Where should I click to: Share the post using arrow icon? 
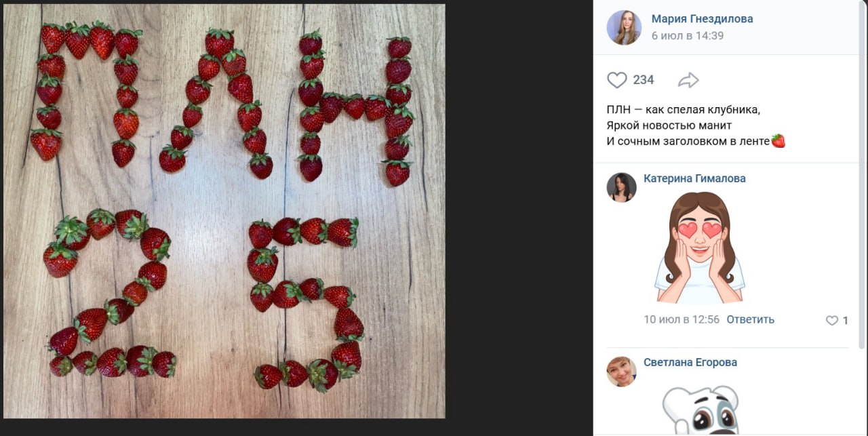[x=688, y=81]
